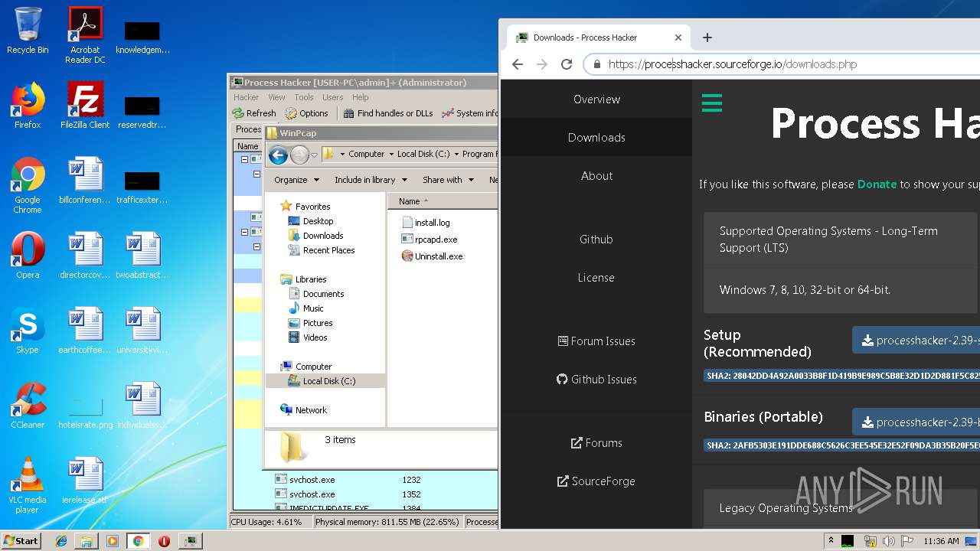Focus the Chrome address bar

781,64
